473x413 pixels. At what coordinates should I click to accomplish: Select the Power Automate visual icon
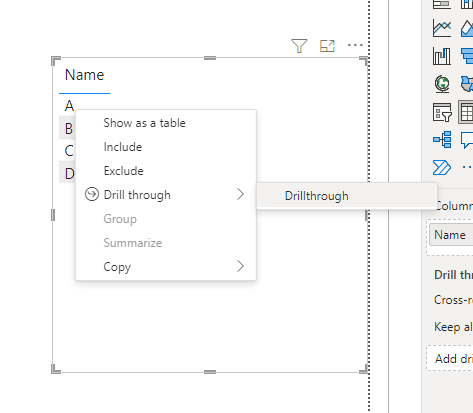[442, 167]
